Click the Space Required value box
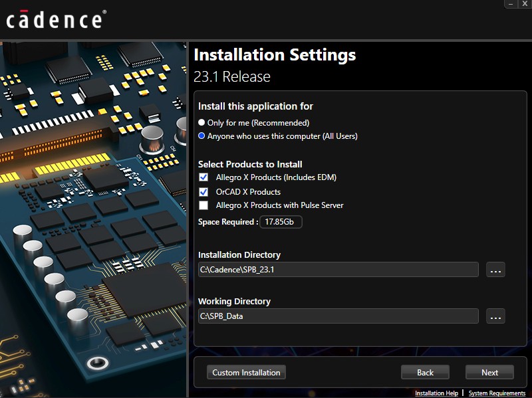The image size is (532, 398). (x=281, y=222)
